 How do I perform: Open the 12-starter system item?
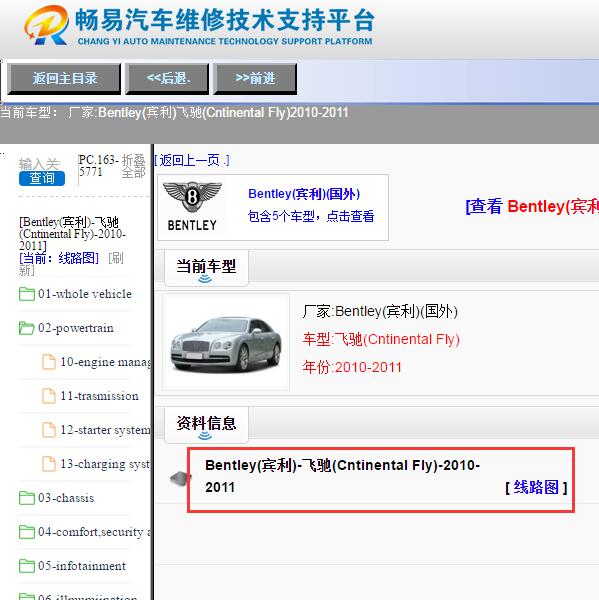pyautogui.click(x=106, y=430)
